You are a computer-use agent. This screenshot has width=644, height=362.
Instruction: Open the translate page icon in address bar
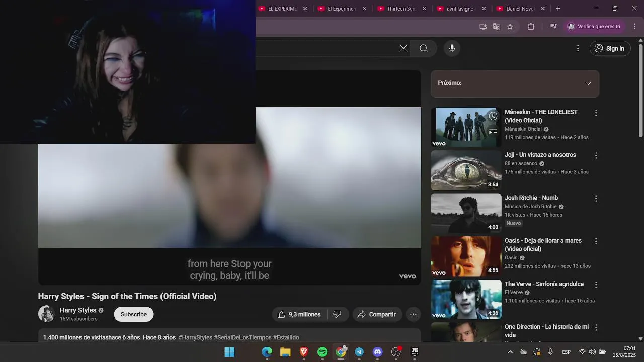tap(497, 26)
